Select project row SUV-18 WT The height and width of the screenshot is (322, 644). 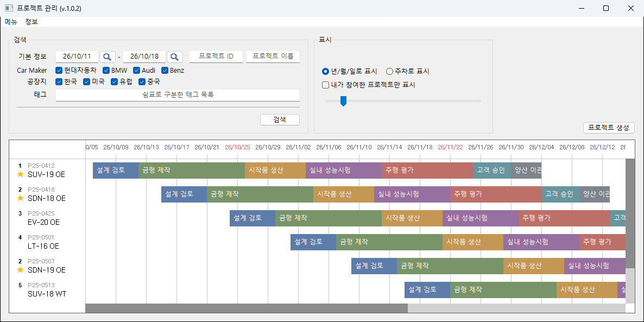coord(47,289)
